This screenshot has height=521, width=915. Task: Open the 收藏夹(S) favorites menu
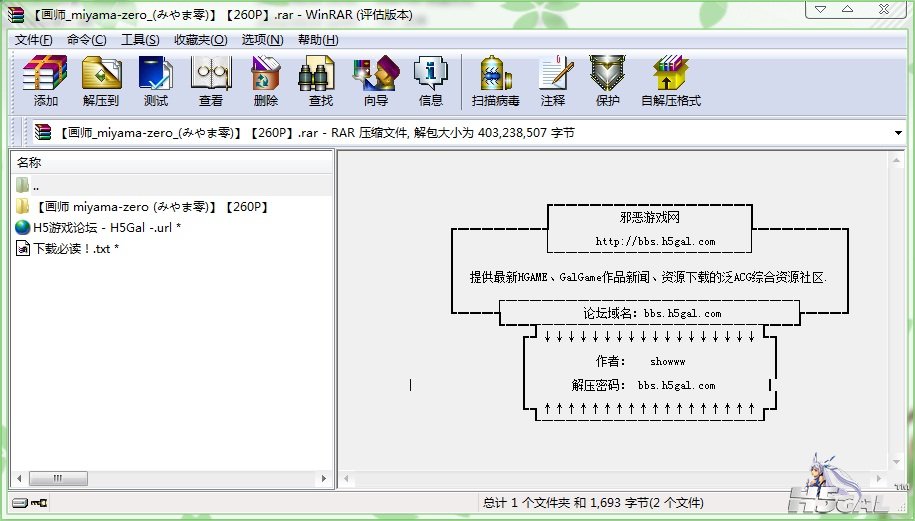[x=197, y=40]
